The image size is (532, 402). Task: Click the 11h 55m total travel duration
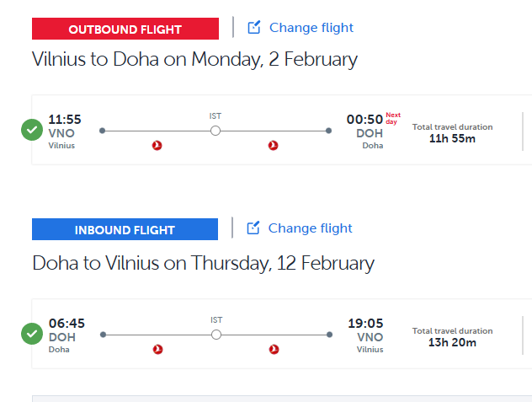452,138
